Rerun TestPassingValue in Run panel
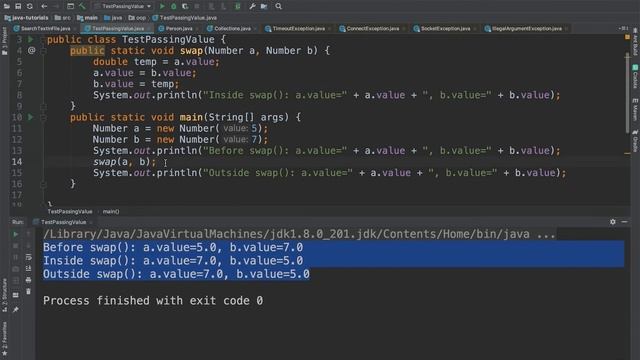640x360 pixels. point(16,234)
